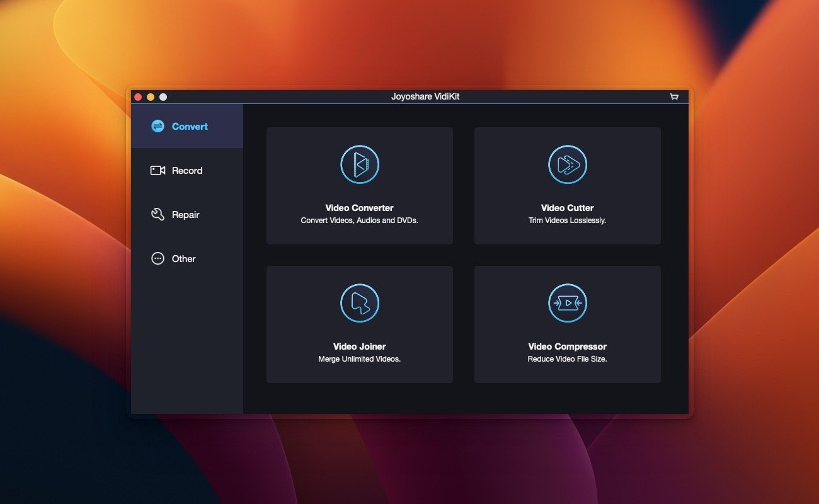Click the "Video Cutter" title text

point(568,208)
